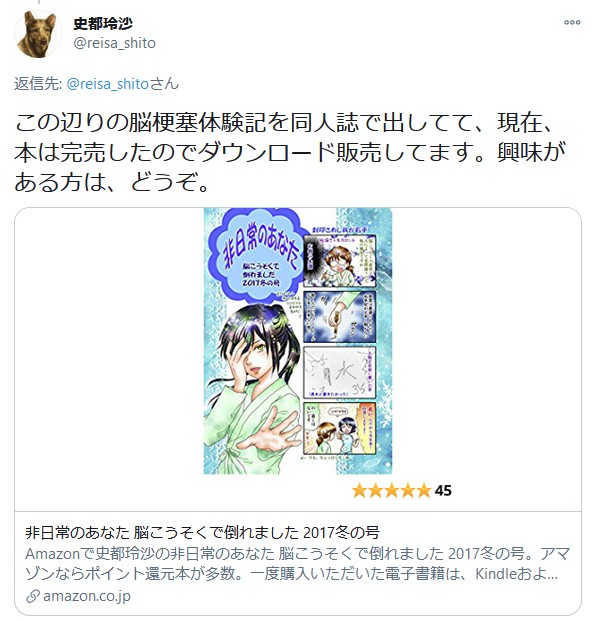The image size is (595, 620).
Task: Click the chain link icon
Action: [33, 596]
